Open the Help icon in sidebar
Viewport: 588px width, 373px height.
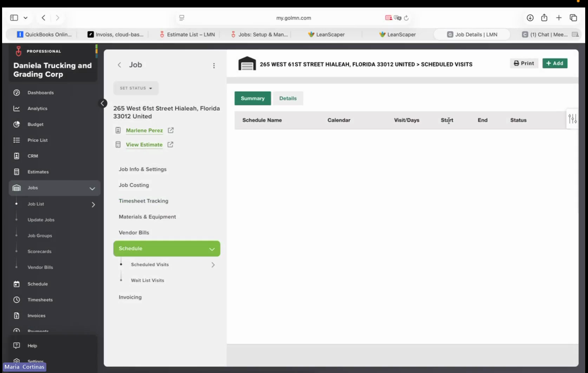coord(17,346)
